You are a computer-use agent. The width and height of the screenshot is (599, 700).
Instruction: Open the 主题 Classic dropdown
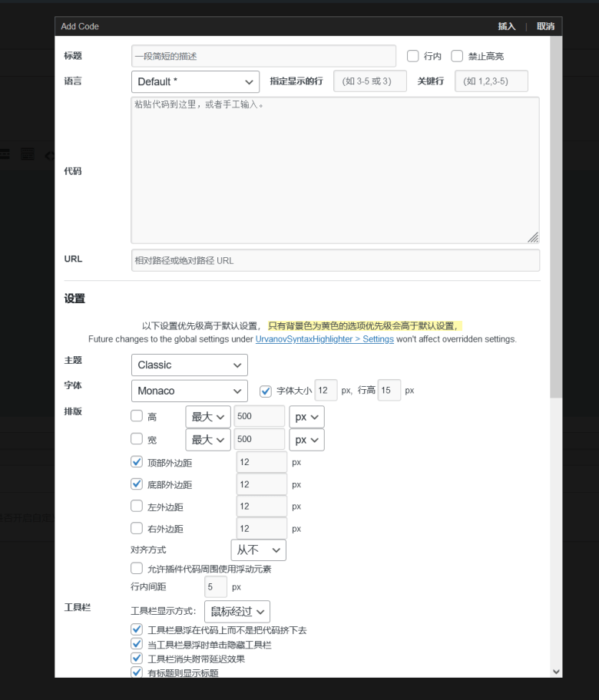[x=190, y=365]
